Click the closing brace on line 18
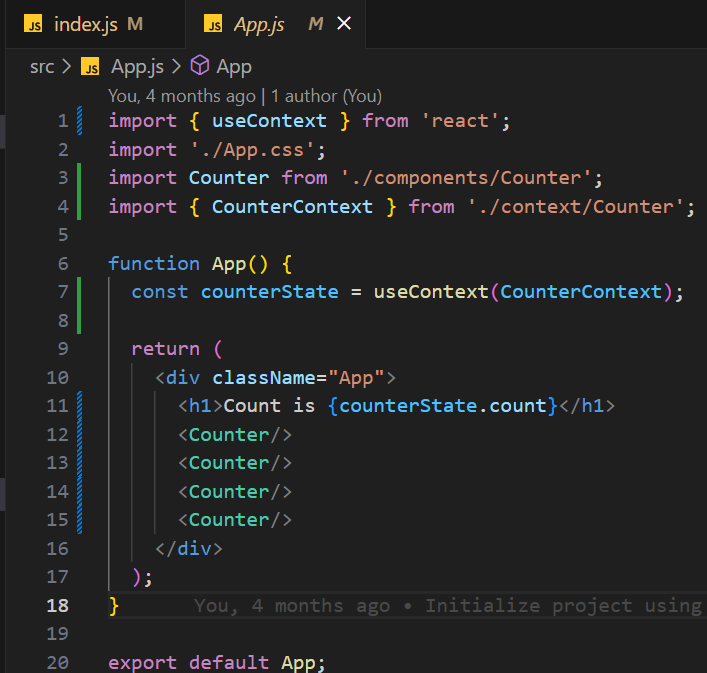The image size is (707, 673). pyautogui.click(x=114, y=605)
